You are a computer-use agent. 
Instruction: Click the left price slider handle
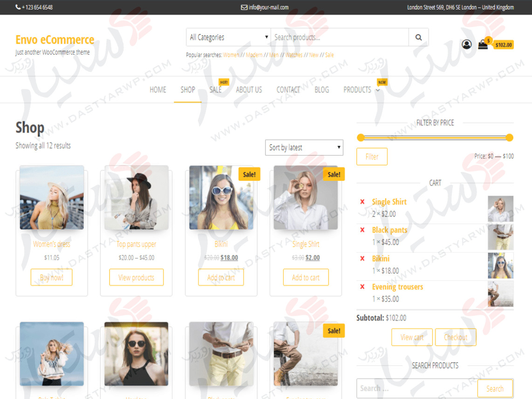coord(361,138)
